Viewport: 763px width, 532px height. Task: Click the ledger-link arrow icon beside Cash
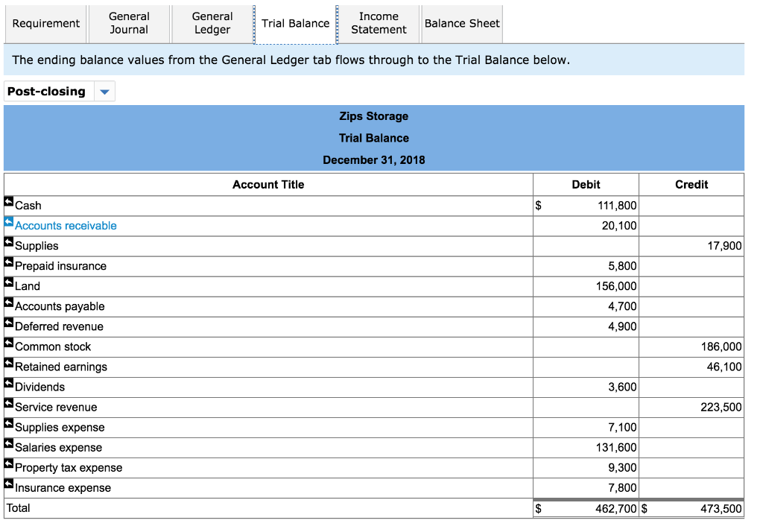coord(7,202)
